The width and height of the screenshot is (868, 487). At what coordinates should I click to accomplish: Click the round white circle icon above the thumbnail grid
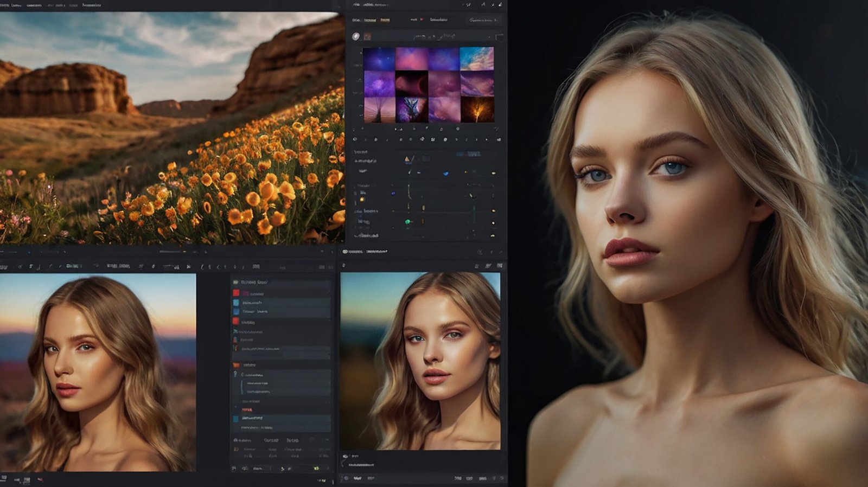tap(356, 36)
